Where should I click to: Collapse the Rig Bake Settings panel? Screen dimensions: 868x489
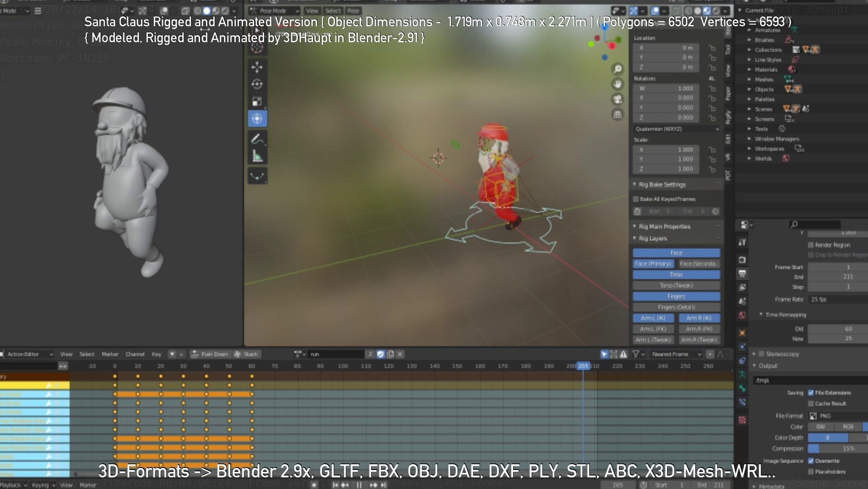634,184
